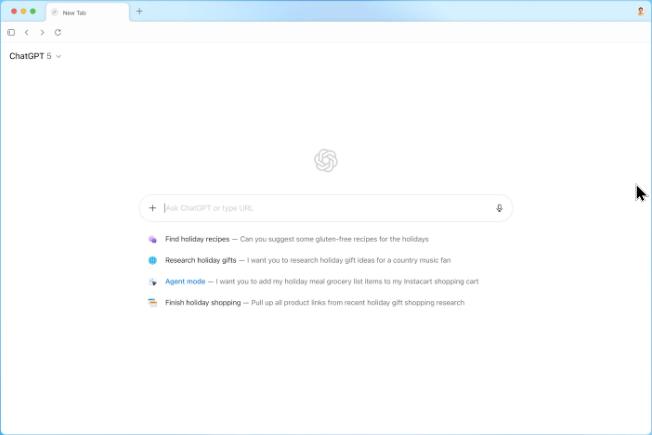The width and height of the screenshot is (652, 435).
Task: Click 'gluten-free recipes for the holidays' text
Action: pyautogui.click(x=372, y=240)
